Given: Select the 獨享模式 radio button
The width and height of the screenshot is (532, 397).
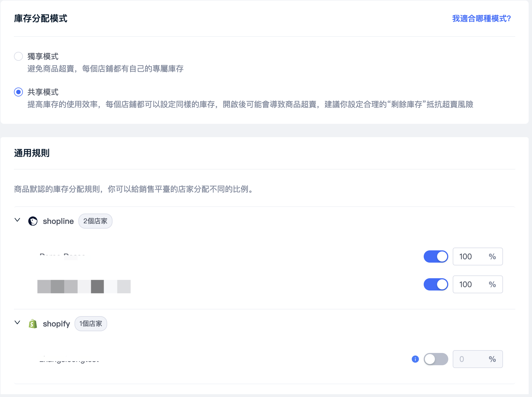Looking at the screenshot, I should (18, 56).
